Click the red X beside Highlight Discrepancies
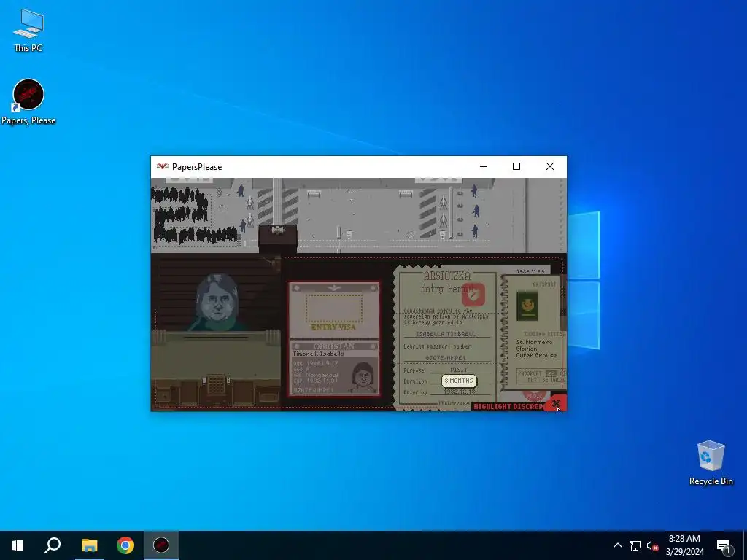Image resolution: width=747 pixels, height=560 pixels. coord(555,403)
